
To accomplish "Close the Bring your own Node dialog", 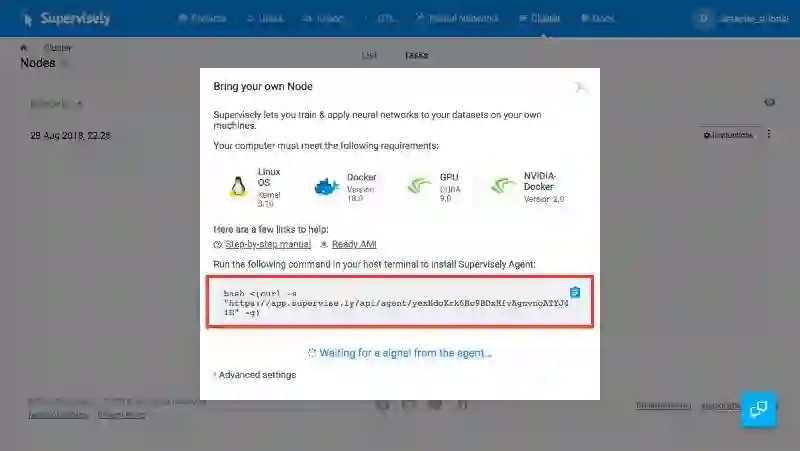I will 580,87.
